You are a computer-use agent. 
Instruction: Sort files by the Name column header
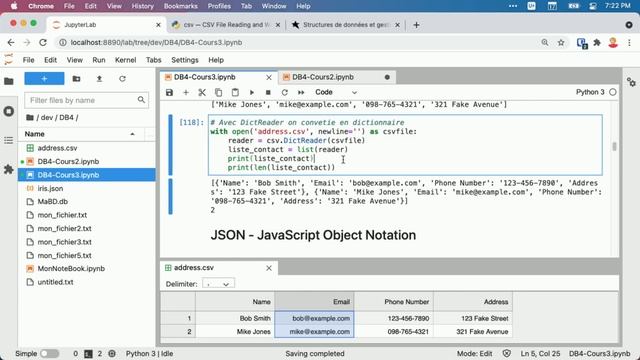[81, 134]
